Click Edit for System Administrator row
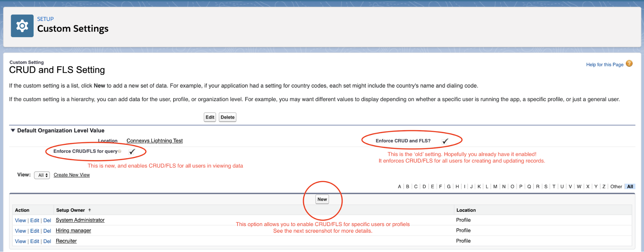Image resolution: width=644 pixels, height=252 pixels. click(x=34, y=220)
